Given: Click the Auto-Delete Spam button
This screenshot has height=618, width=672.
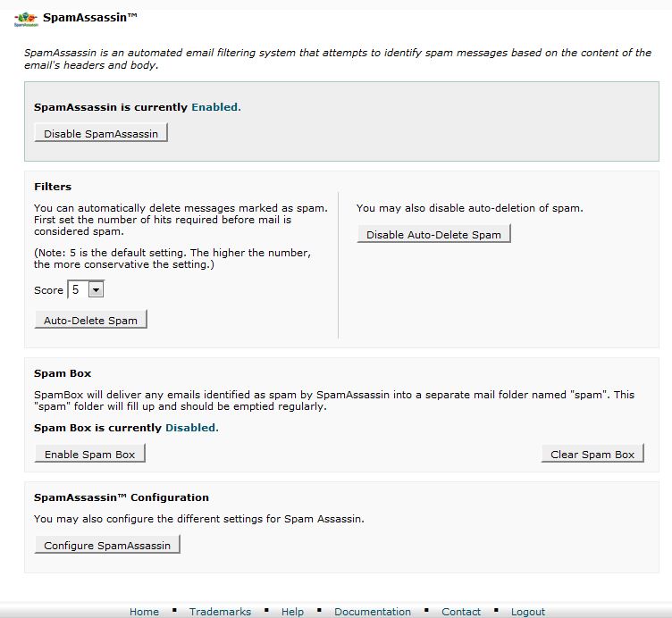Looking at the screenshot, I should click(x=90, y=320).
